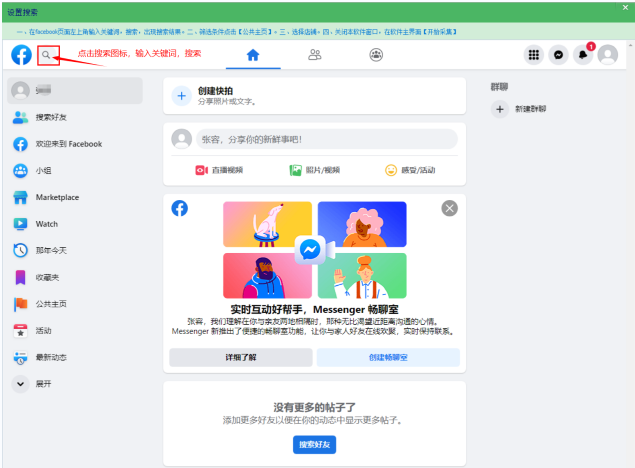
Task: Go to the Home tab icon
Action: (253, 55)
